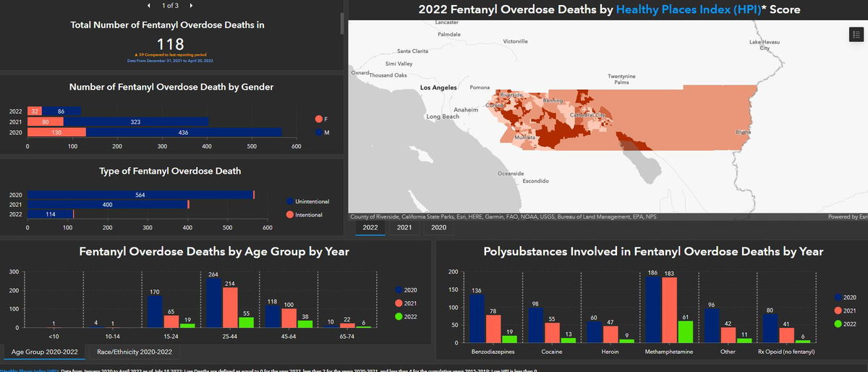
Task: Click the indicator panel's vertical scrollbar
Action: (341, 22)
